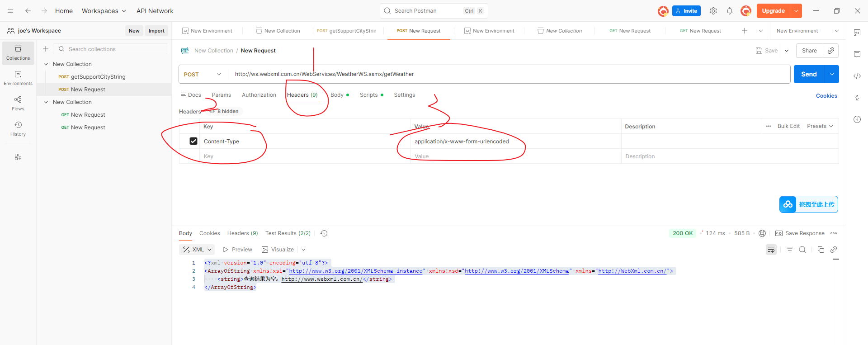Open Environments in the sidebar
Image resolution: width=868 pixels, height=345 pixels.
pyautogui.click(x=18, y=78)
